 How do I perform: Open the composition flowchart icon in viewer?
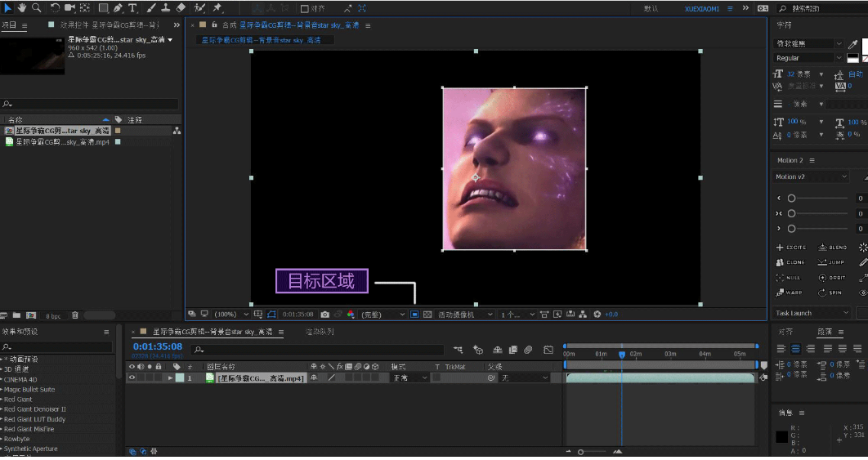(583, 315)
